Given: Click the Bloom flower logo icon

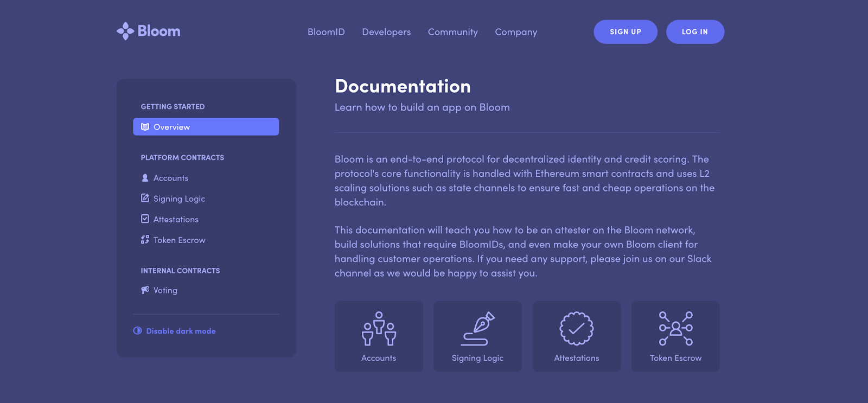Looking at the screenshot, I should coord(125,31).
